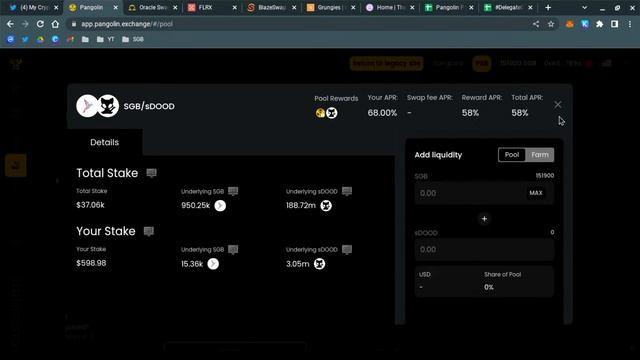This screenshot has height=360, width=640.
Task: Click SGB token icon beside 15.36k
Action: (213, 264)
